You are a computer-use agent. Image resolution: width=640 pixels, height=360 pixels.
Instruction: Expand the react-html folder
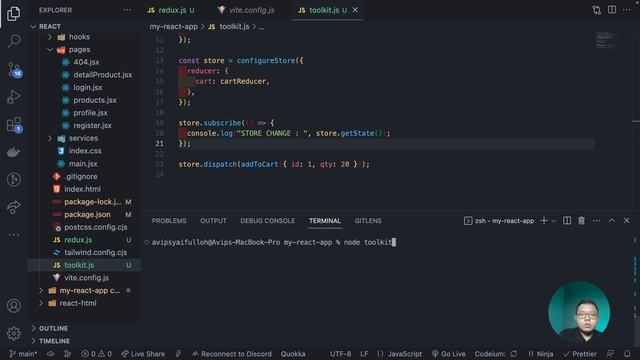click(x=41, y=303)
